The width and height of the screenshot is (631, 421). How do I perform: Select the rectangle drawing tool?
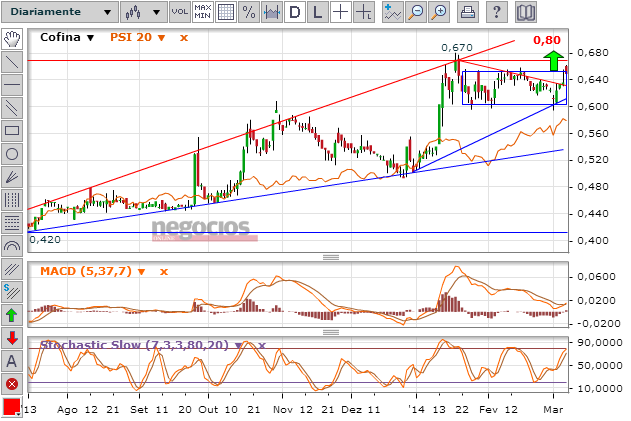[12, 130]
